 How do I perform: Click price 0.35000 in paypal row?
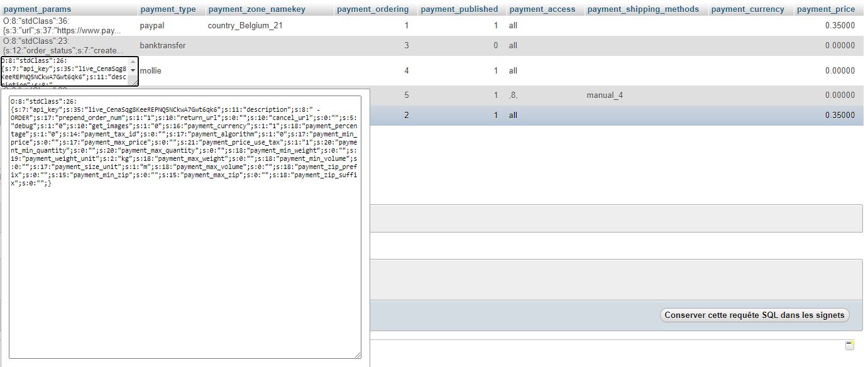click(x=840, y=26)
